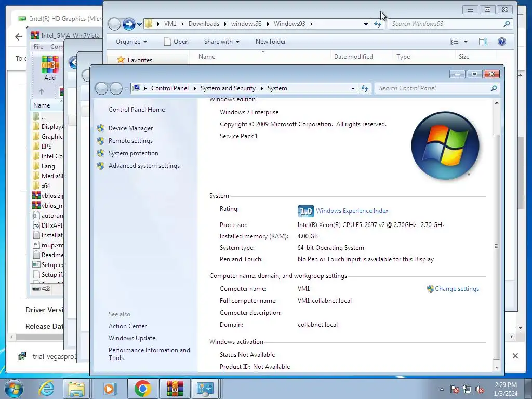Open view options dropdown arrow in explorer
The width and height of the screenshot is (532, 399).
pos(465,42)
